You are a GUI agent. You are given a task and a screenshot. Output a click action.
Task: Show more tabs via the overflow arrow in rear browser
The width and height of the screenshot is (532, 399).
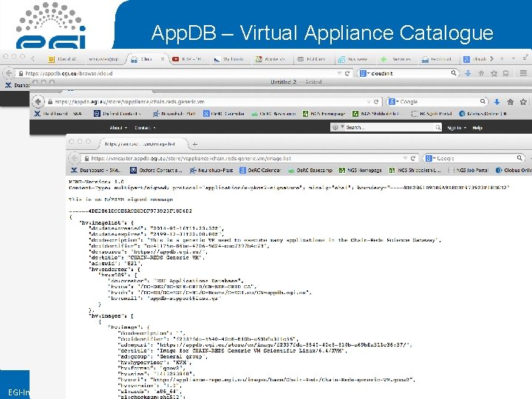[491, 58]
